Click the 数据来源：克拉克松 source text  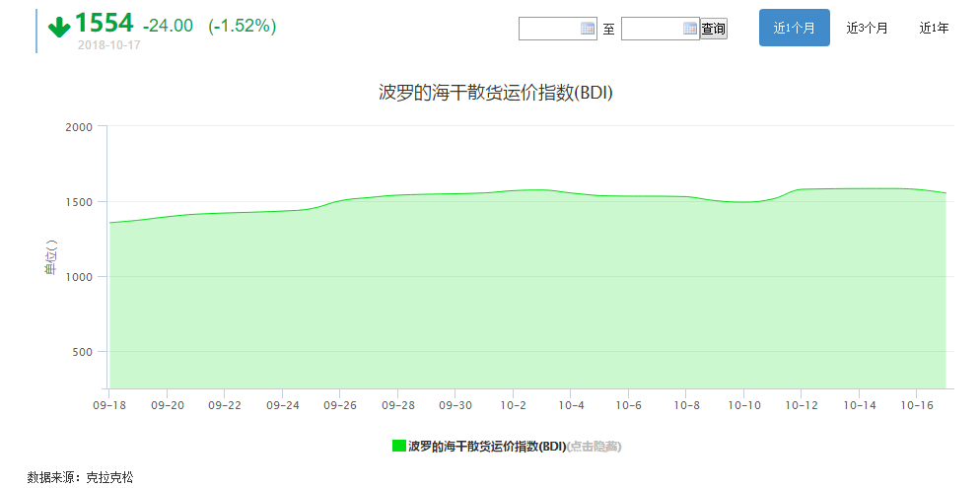click(80, 477)
